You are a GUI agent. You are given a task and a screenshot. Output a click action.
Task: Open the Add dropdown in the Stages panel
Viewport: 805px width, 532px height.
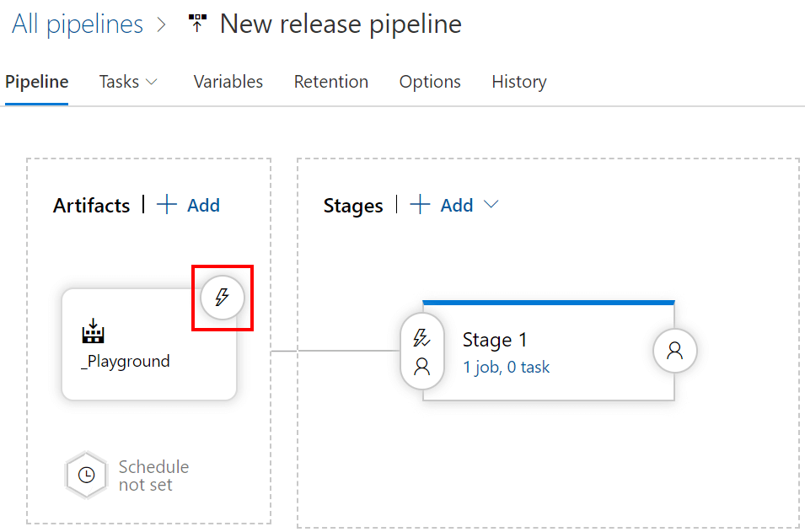492,204
